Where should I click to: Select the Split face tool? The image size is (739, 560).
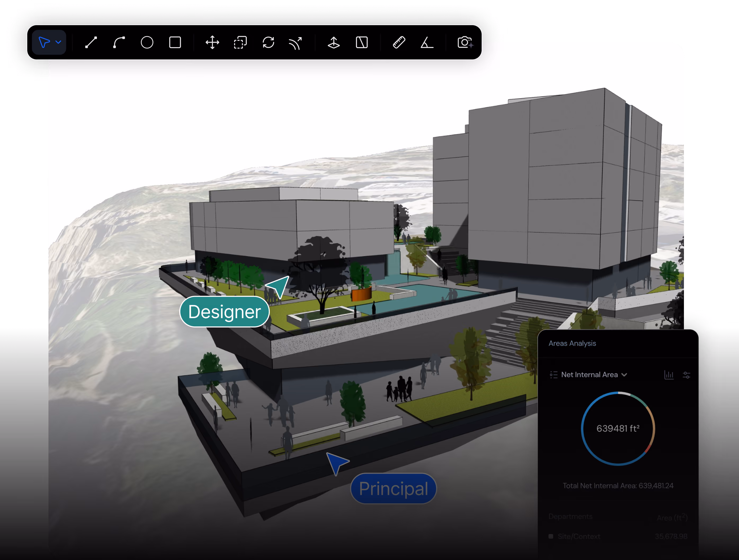tap(362, 42)
